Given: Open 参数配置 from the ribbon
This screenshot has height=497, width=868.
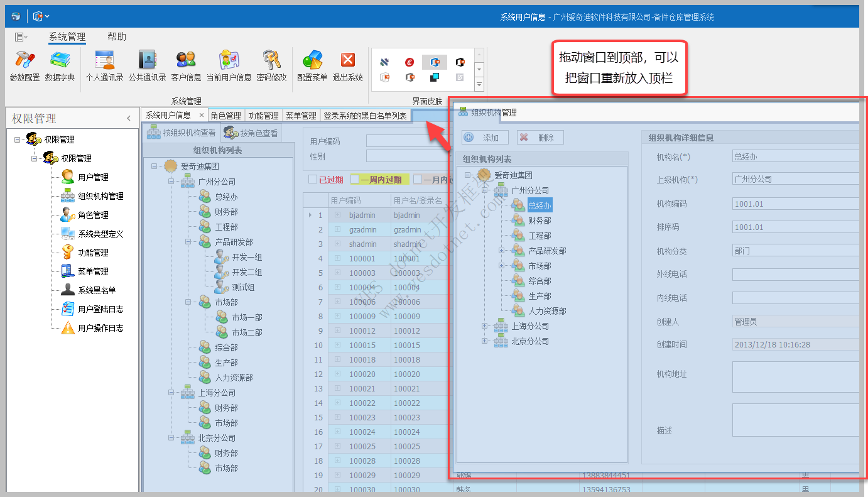Looking at the screenshot, I should (24, 66).
